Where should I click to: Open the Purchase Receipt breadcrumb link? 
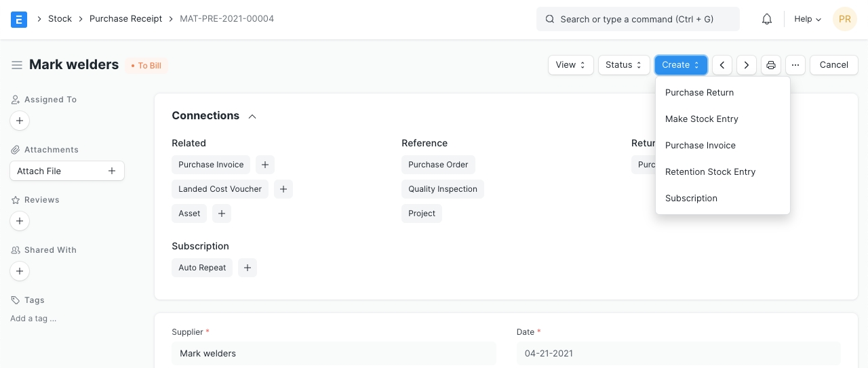coord(125,19)
